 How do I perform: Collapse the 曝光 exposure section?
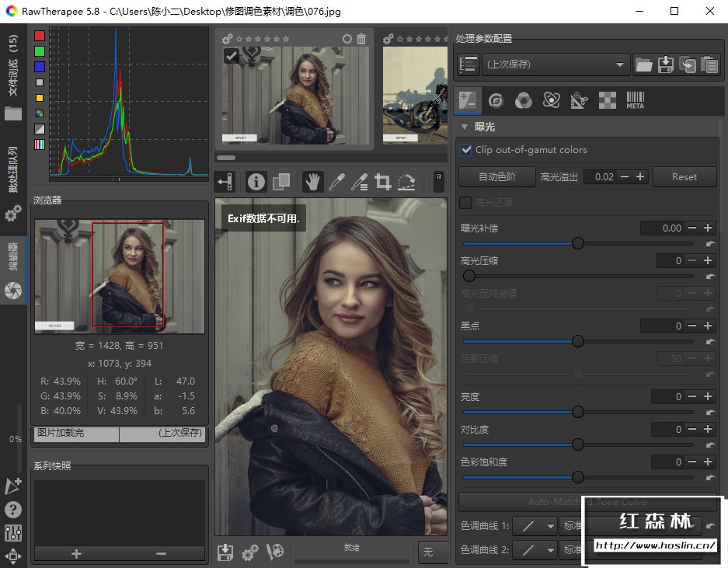[465, 127]
